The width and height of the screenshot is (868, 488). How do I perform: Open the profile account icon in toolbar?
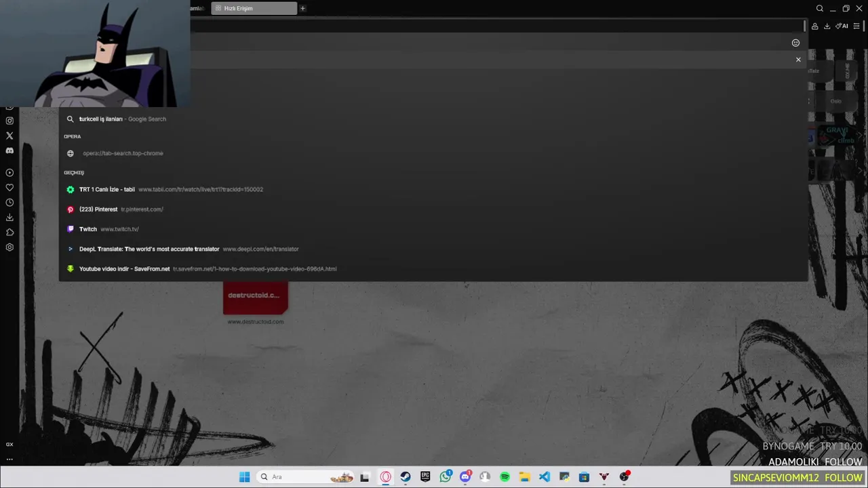click(x=815, y=26)
